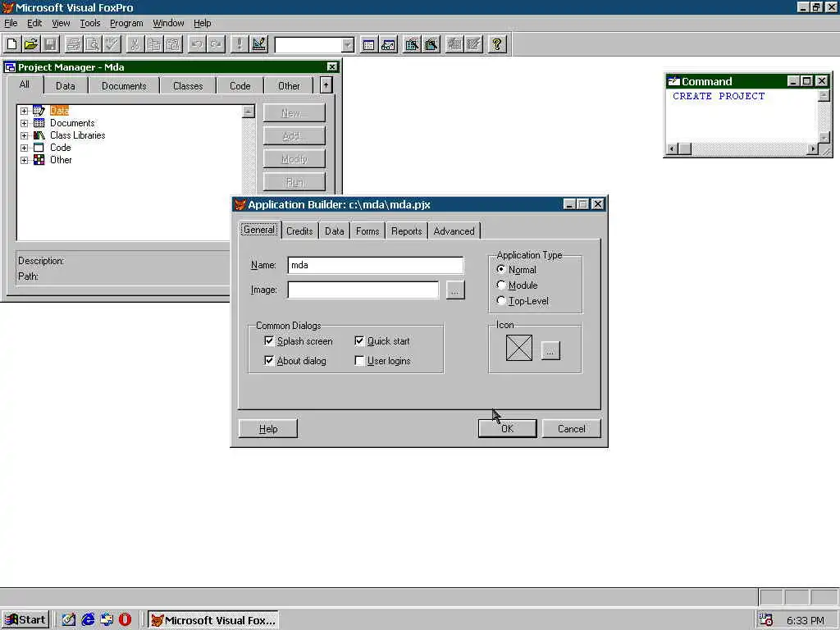The height and width of the screenshot is (630, 840).
Task: Open the Reports tab in Application Builder
Action: pyautogui.click(x=406, y=231)
